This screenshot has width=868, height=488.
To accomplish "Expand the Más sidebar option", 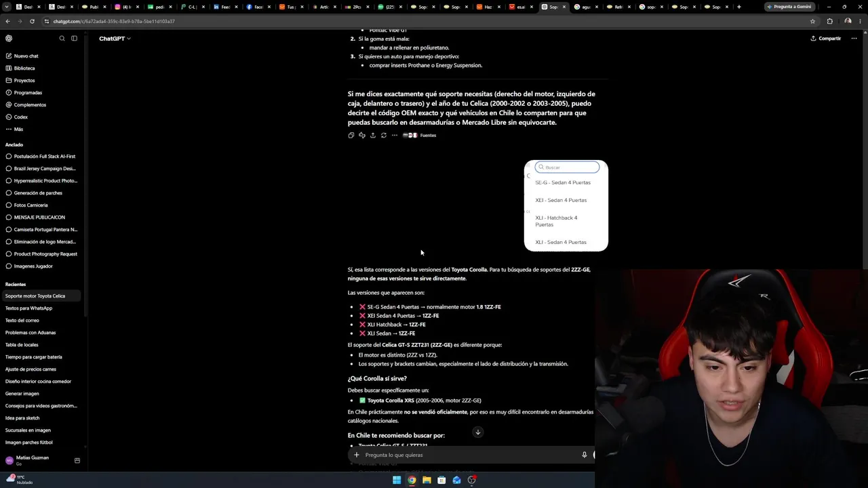I will point(18,129).
